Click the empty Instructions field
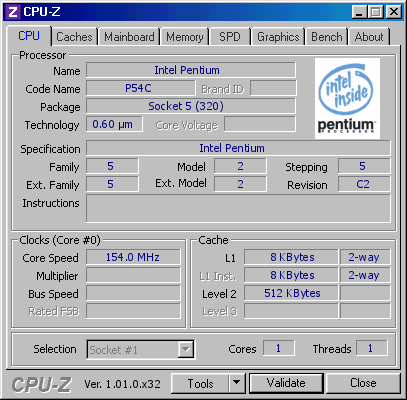407x400 pixels. pyautogui.click(x=238, y=208)
